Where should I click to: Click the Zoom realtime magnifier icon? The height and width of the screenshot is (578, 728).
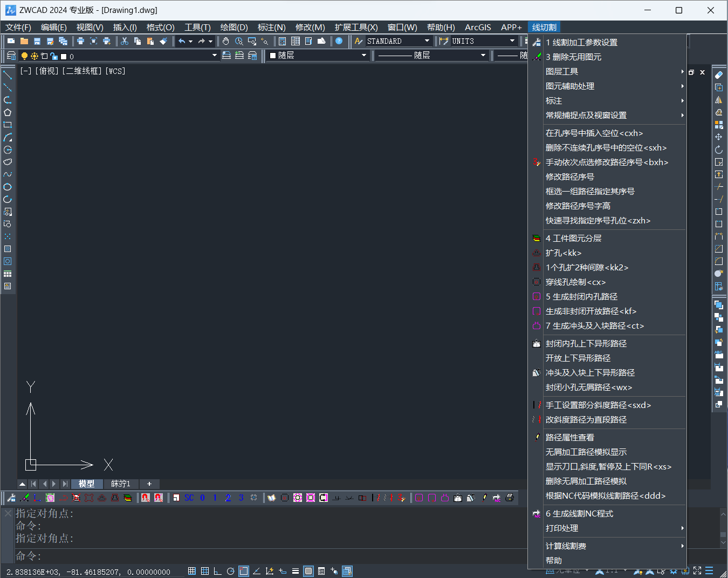click(238, 41)
